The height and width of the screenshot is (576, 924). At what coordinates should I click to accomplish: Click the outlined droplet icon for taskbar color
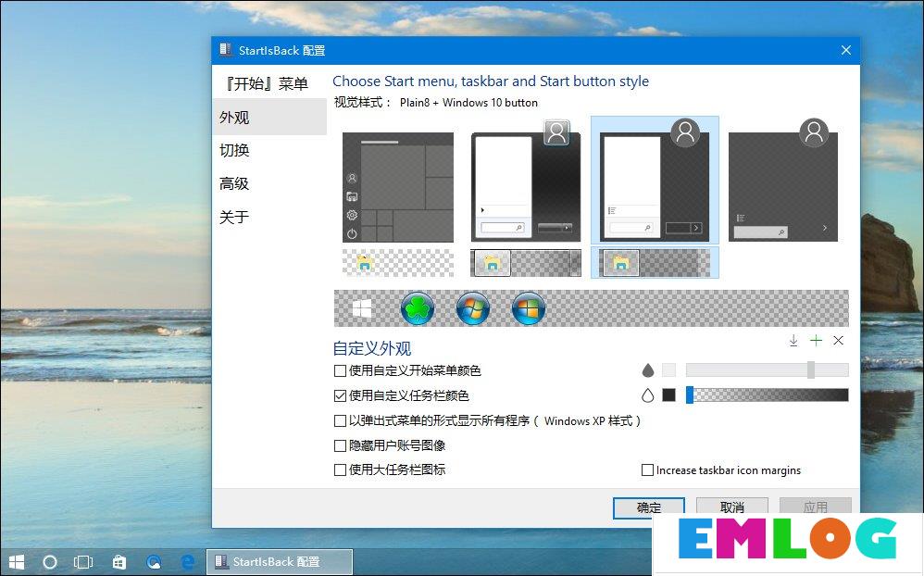point(647,395)
